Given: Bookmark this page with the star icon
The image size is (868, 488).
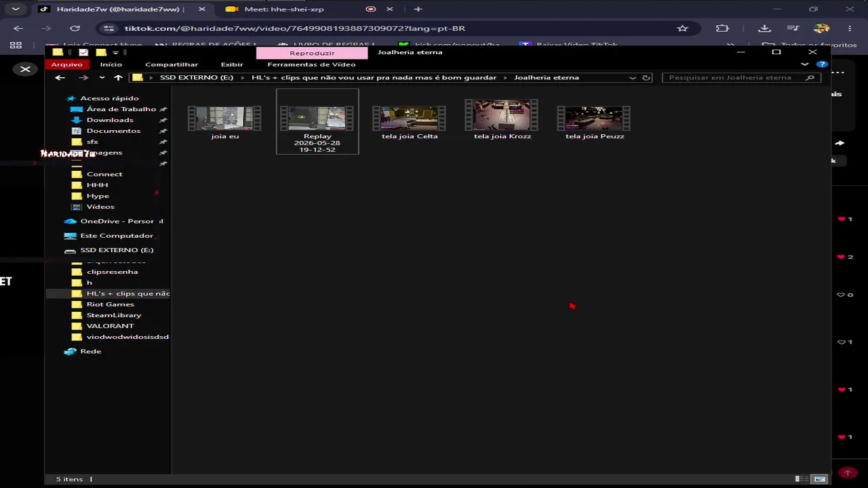Looking at the screenshot, I should coord(683,28).
